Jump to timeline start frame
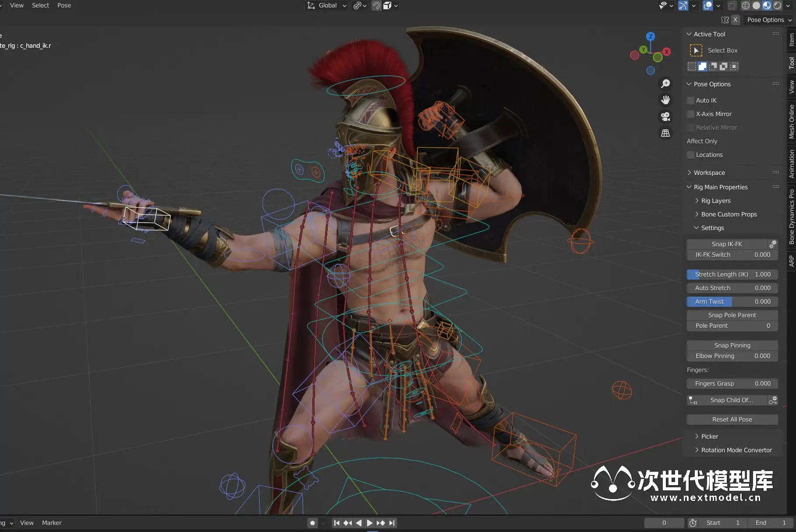This screenshot has height=532, width=796. pos(336,523)
